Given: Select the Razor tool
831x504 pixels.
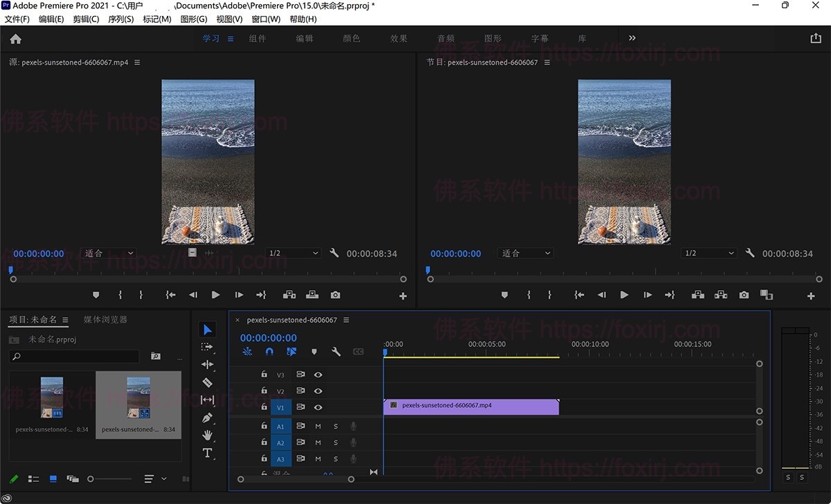Looking at the screenshot, I should 207,381.
